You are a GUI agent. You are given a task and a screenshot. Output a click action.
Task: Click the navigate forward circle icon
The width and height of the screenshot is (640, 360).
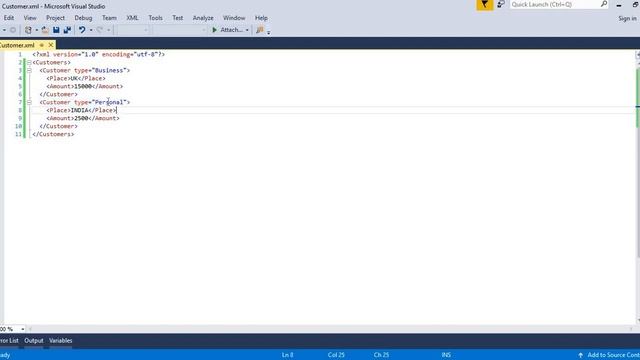click(13, 30)
